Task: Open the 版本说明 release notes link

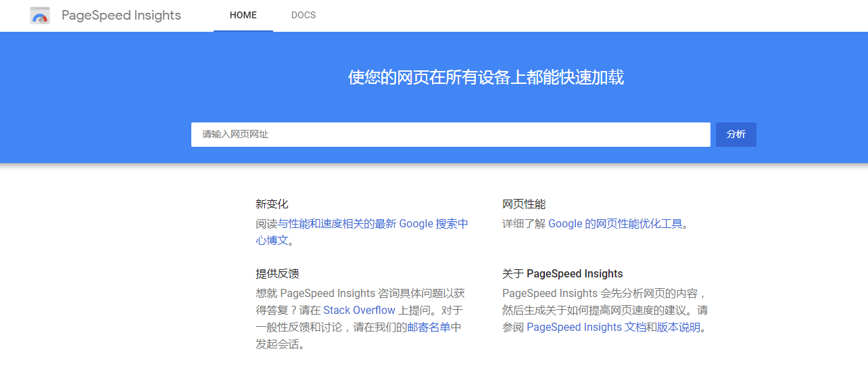Action: 679,327
